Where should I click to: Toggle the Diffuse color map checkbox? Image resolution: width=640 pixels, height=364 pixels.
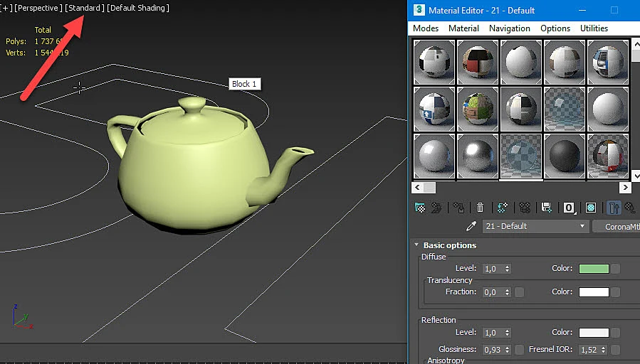616,269
